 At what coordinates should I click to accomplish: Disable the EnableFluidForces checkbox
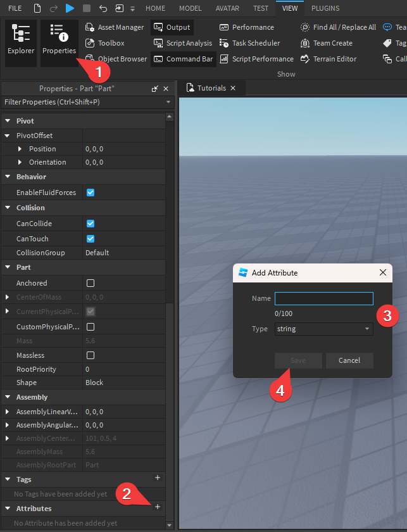[x=91, y=193]
